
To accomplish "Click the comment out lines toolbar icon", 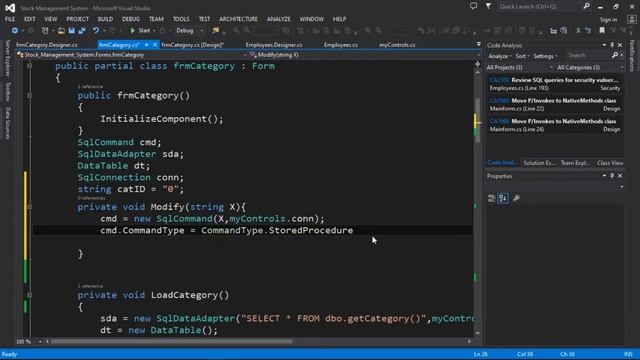I will pos(578,31).
